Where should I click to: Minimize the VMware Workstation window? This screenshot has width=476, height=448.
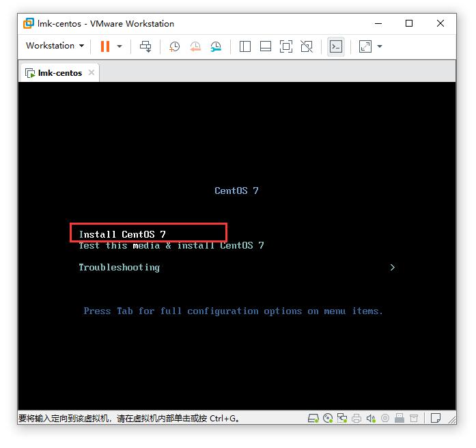point(378,23)
